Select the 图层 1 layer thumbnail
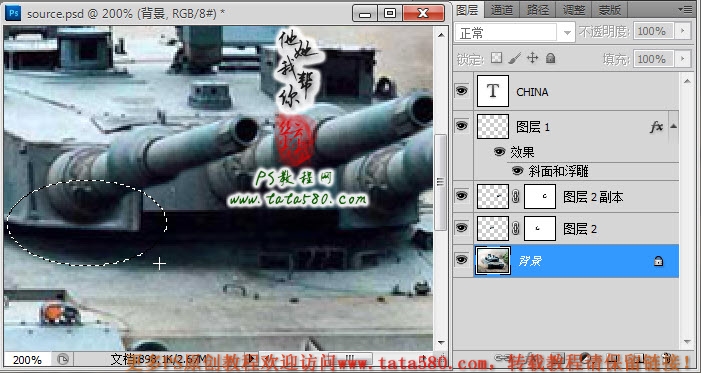Screen dimensions: 701x373 tap(493, 127)
